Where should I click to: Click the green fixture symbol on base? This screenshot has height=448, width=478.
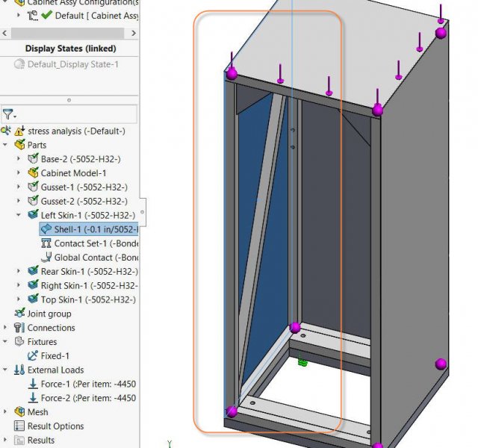[x=302, y=361]
